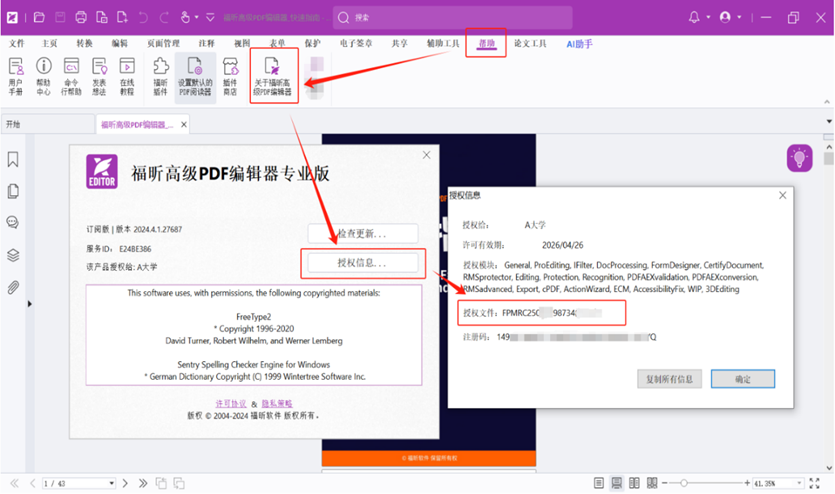This screenshot has width=835, height=494.
Task: Open the User Manual (用户手册) icon
Action: coord(15,76)
